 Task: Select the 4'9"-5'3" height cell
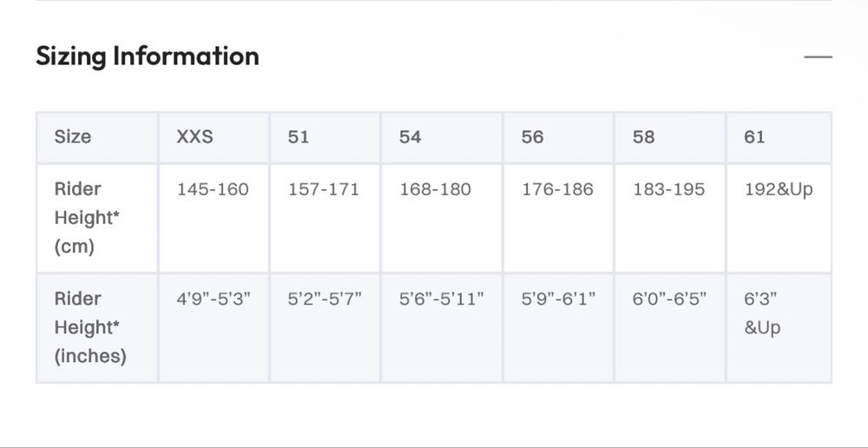[x=214, y=299]
